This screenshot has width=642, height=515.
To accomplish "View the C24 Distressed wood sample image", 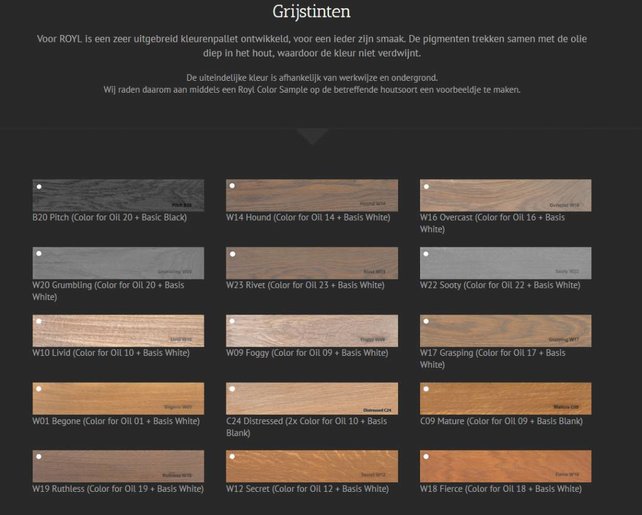I will click(x=312, y=398).
